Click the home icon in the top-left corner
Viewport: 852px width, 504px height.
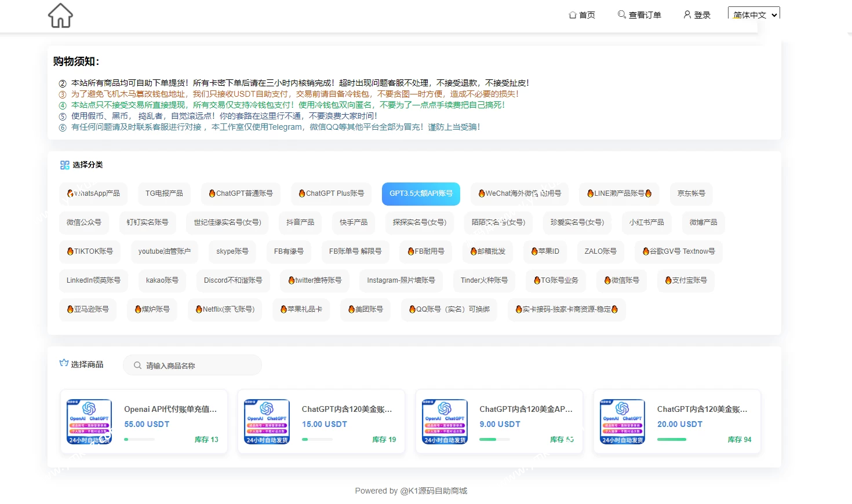60,15
